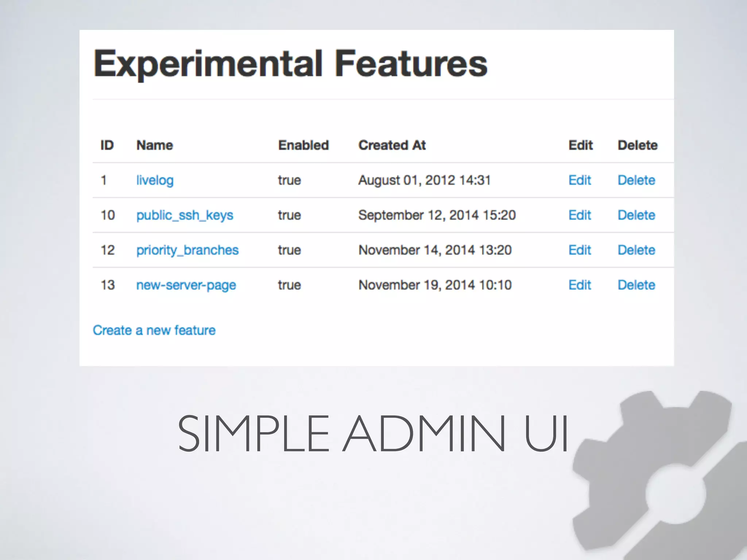This screenshot has width=747, height=560.
Task: Delete the livelog feature
Action: tap(636, 180)
